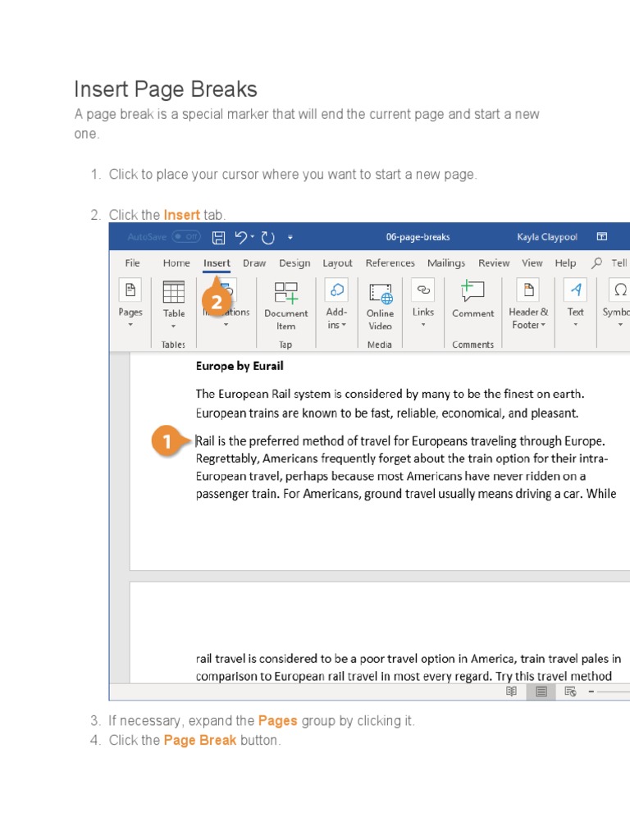
Task: Switch to the References tab
Action: coord(390,263)
